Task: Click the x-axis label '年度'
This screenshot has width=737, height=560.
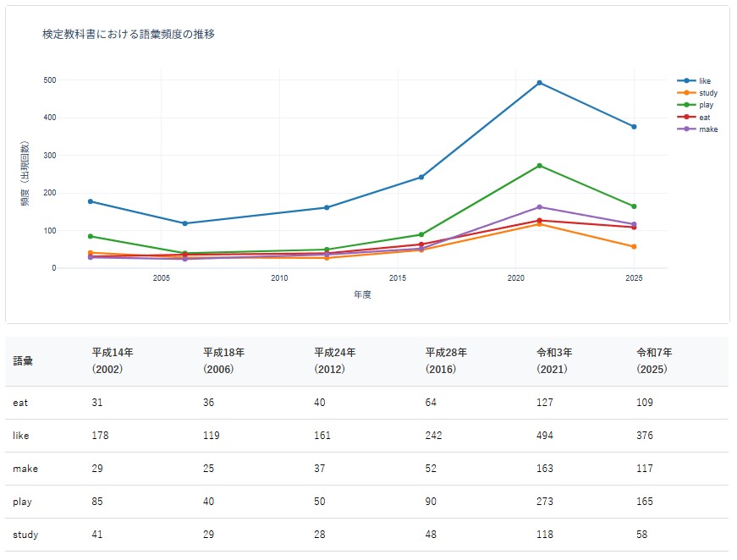Action: coord(362,294)
